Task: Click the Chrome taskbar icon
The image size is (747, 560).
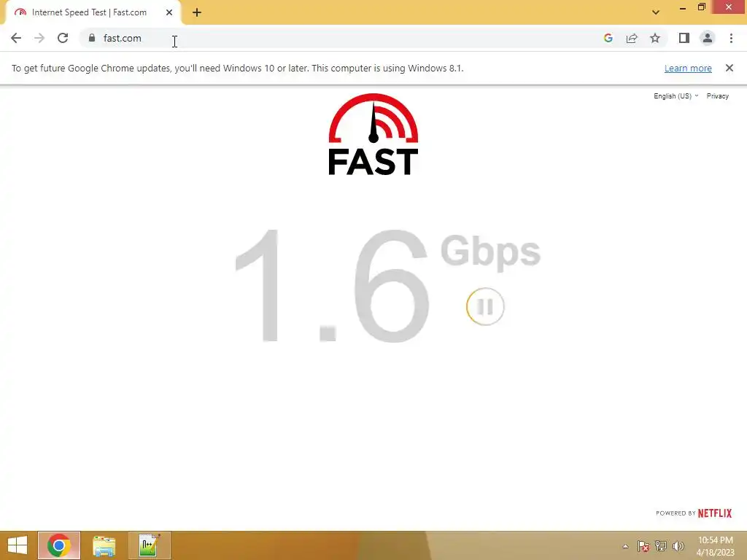Action: (x=59, y=545)
